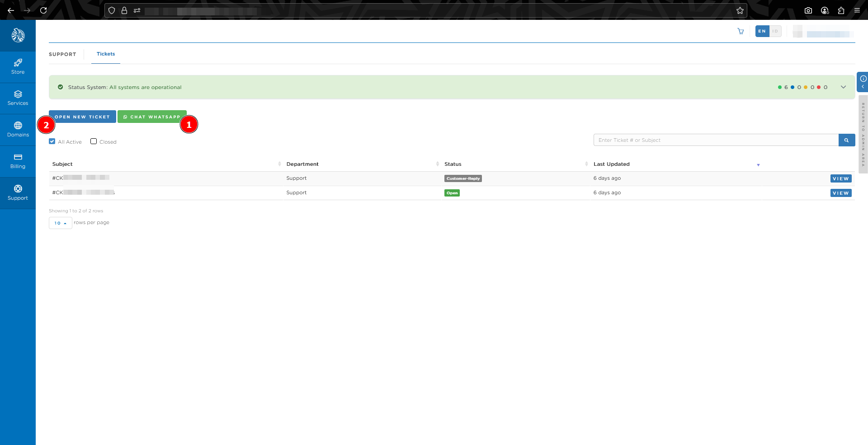Image resolution: width=868 pixels, height=445 pixels.
Task: Switch language to ID
Action: pos(775,31)
